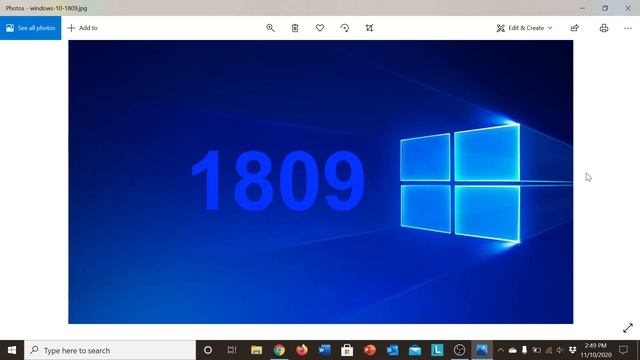
Task: Show hidden system tray icons
Action: pos(500,350)
